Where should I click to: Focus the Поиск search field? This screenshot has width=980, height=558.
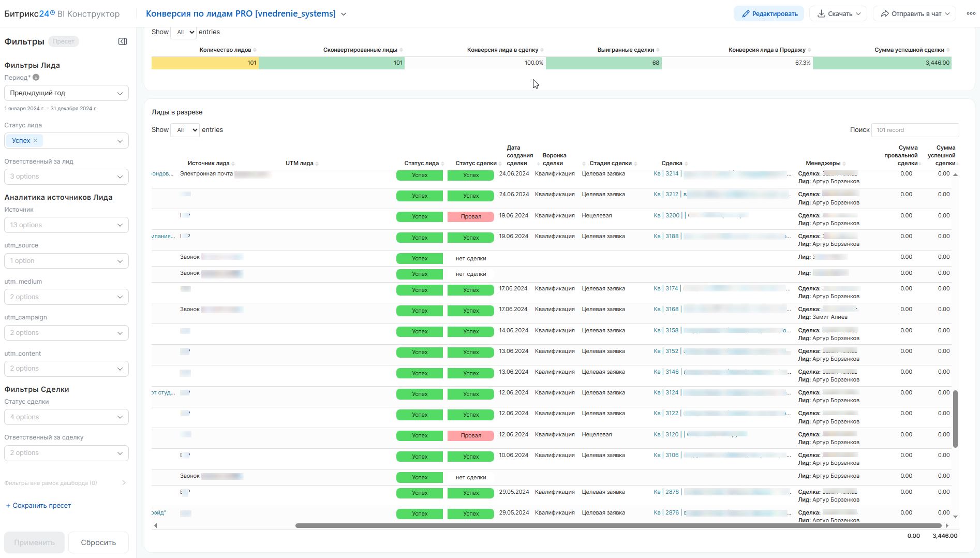pos(914,130)
